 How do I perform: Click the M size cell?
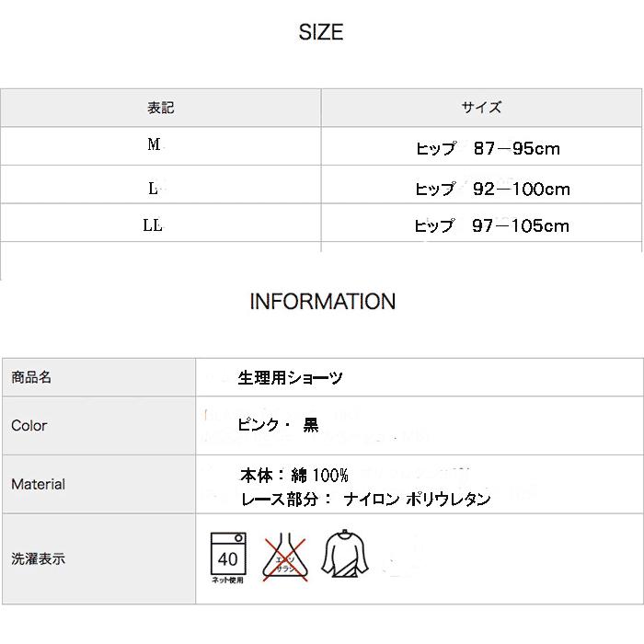(x=153, y=145)
